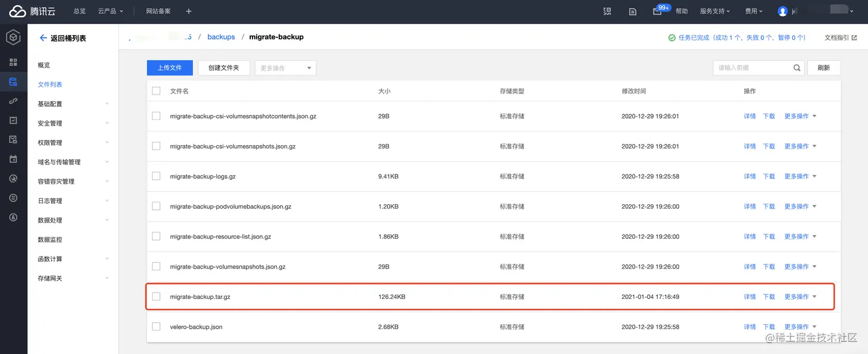Screen dimensions: 868x354
Task: Check the box for migrate-backup-logs.gz
Action: [x=156, y=176]
